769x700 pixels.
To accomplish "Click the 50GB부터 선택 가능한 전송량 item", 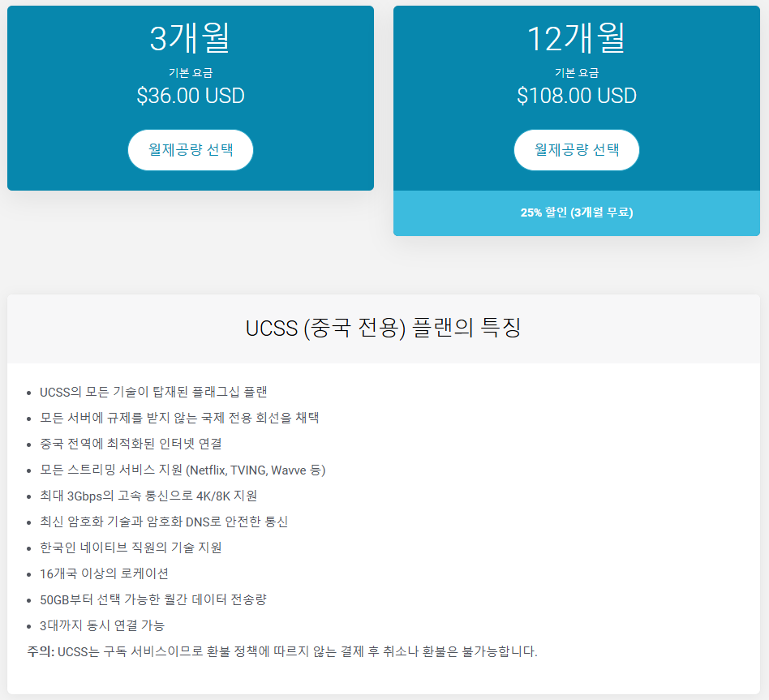I will pos(153,599).
